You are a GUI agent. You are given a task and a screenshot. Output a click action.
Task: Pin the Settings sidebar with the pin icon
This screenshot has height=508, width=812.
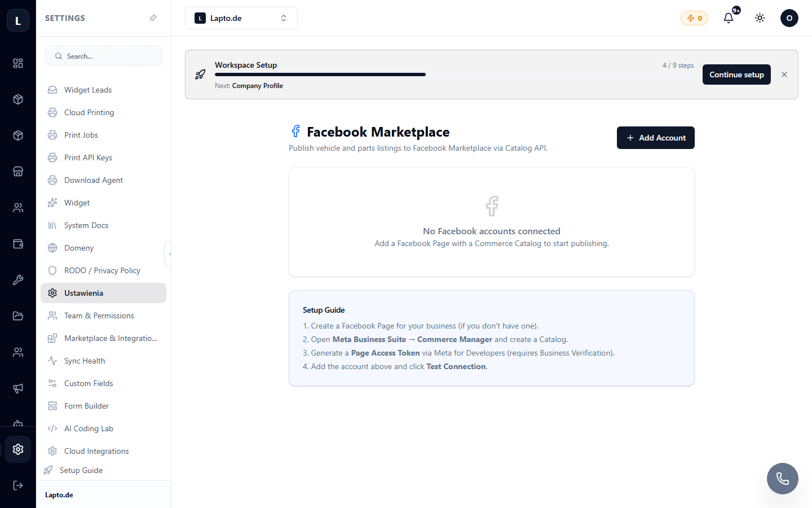[153, 18]
